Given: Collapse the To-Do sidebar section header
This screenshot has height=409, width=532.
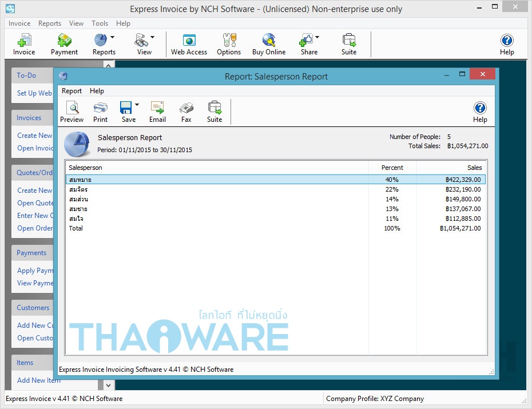Looking at the screenshot, I should (x=32, y=76).
